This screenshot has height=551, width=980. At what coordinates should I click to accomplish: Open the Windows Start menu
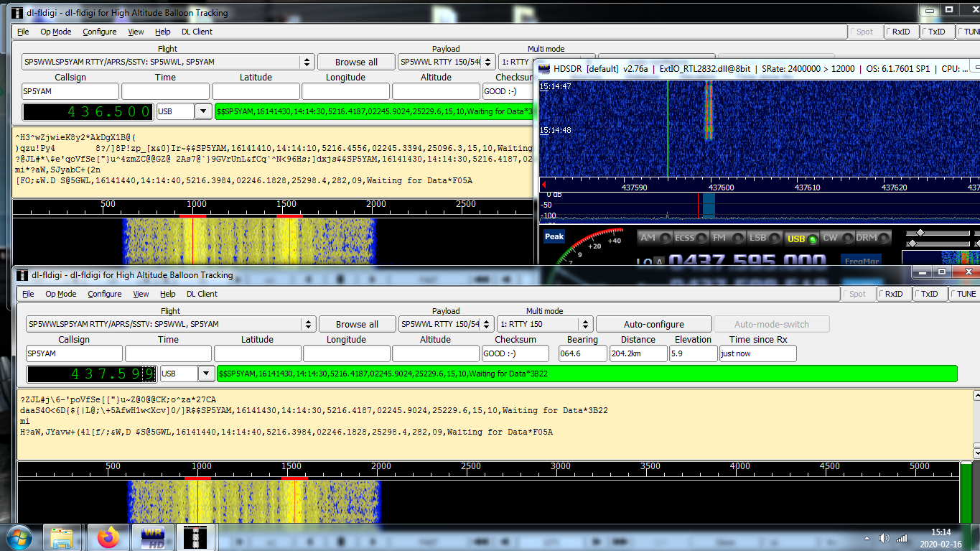point(19,537)
